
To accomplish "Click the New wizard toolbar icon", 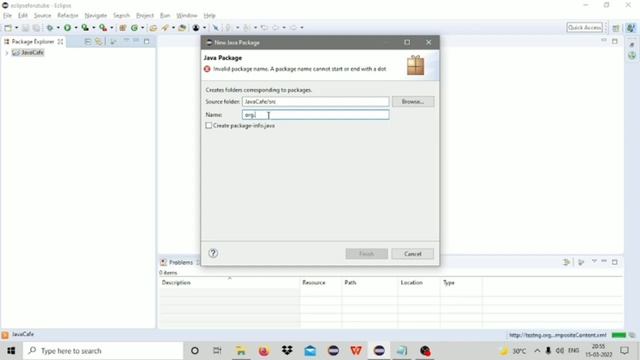I will click(8, 28).
